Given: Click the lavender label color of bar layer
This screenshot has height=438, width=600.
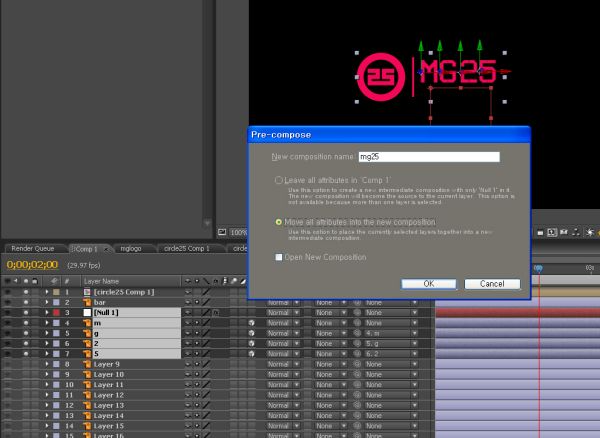Looking at the screenshot, I should [56, 302].
